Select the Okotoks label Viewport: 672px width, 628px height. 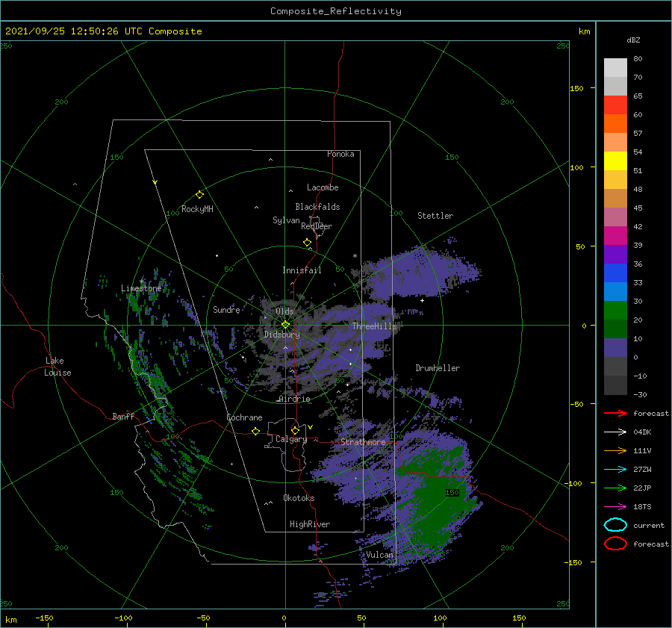[299, 498]
